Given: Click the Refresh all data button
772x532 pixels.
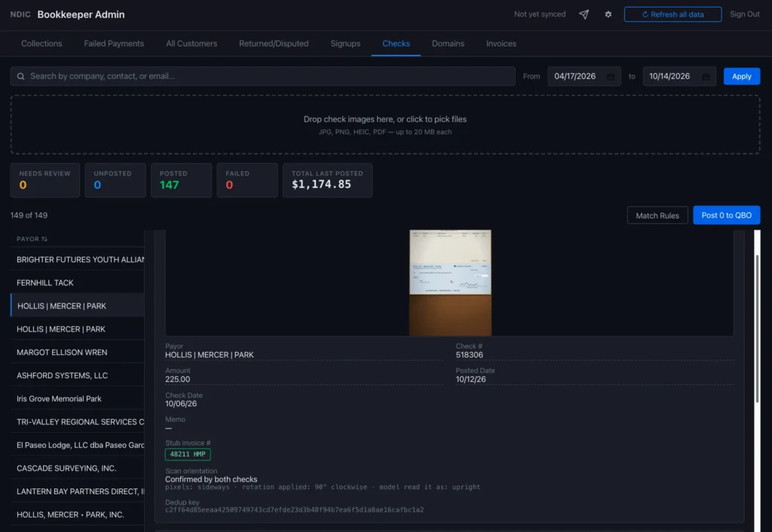Looking at the screenshot, I should [672, 14].
